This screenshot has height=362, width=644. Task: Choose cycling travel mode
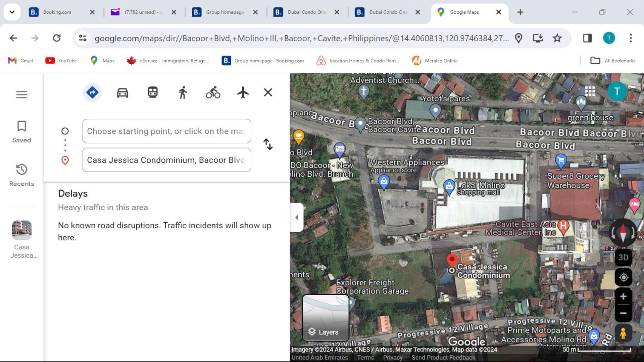point(213,92)
